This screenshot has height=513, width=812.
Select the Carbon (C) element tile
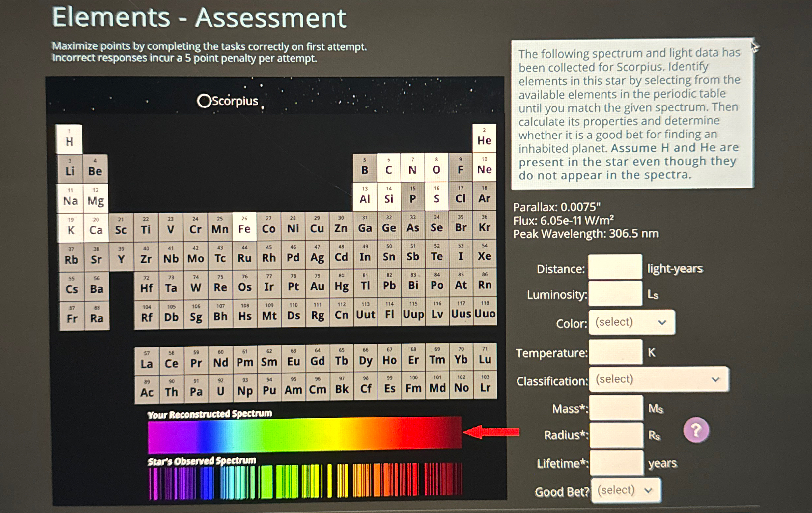[x=388, y=167]
